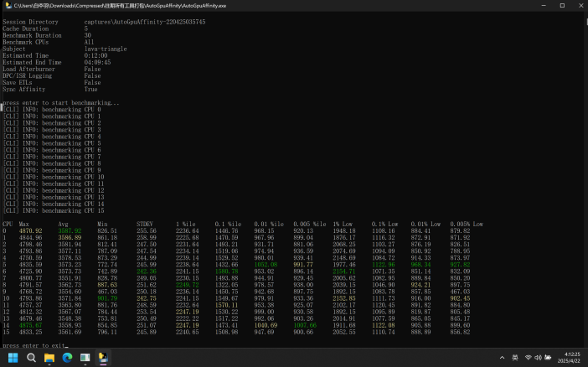Click the highlighted Max value 4870.92
The image size is (588, 367).
pyautogui.click(x=31, y=230)
